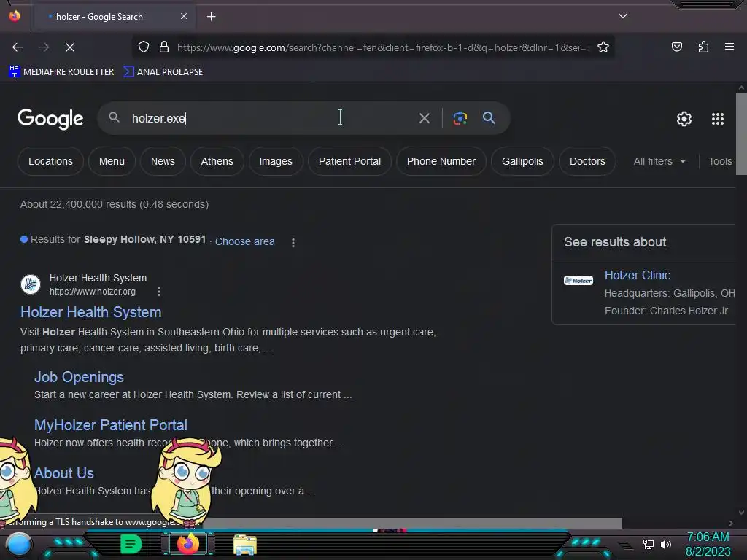The image size is (747, 560).
Task: Expand the All filters dropdown
Action: (659, 161)
